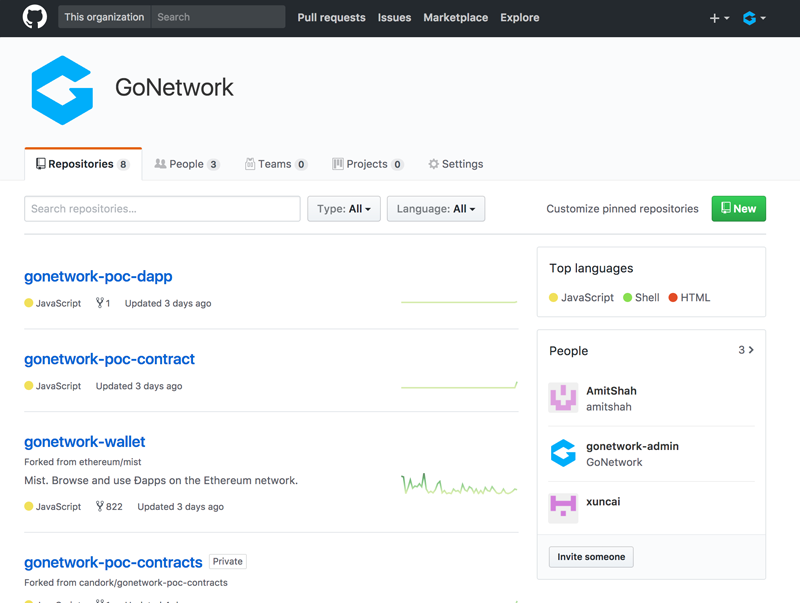Click the Settings gear icon
The width and height of the screenshot is (800, 603).
tap(434, 164)
